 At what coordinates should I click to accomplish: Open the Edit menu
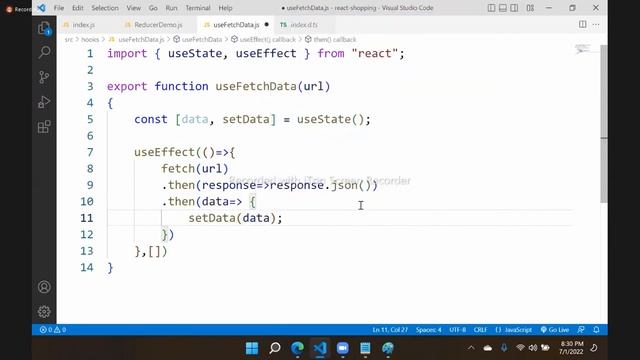[78, 8]
